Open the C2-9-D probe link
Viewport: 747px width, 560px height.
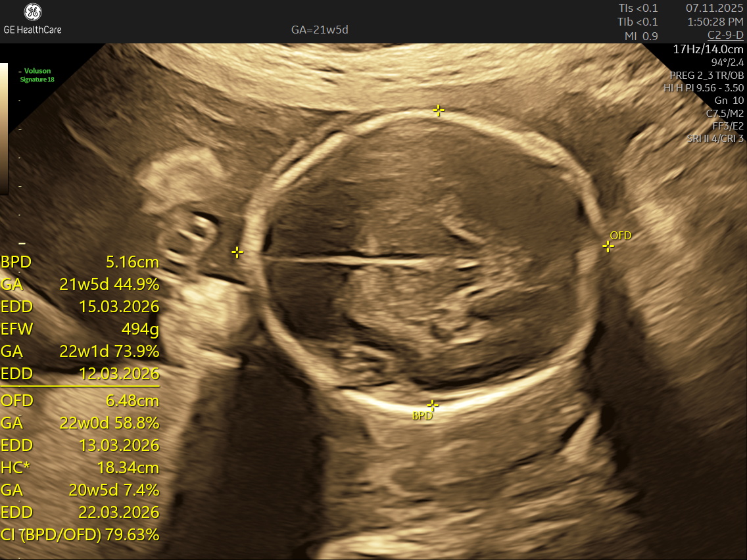click(x=725, y=35)
